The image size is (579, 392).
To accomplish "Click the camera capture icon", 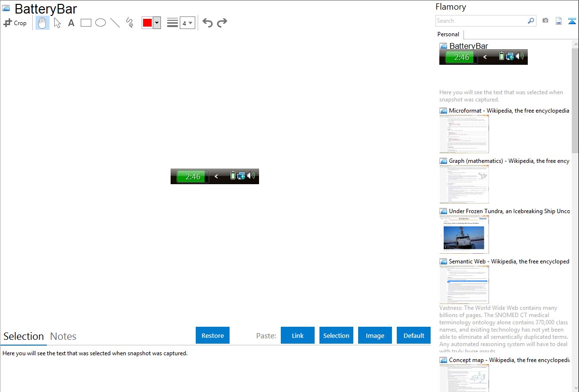I will click(545, 21).
